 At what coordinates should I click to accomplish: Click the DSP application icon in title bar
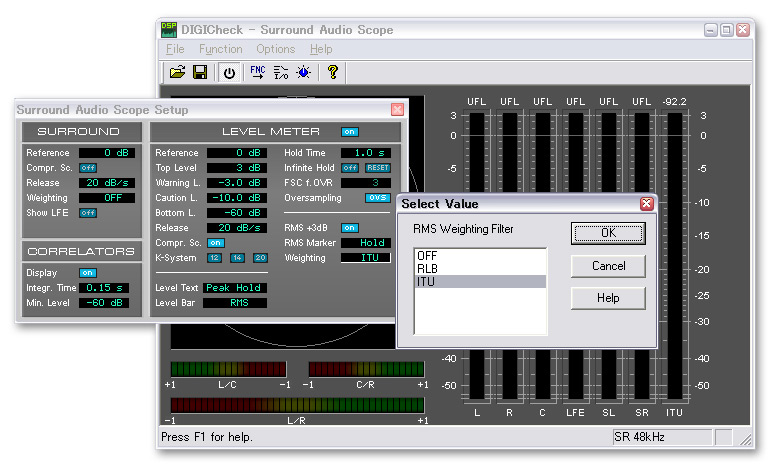pyautogui.click(x=169, y=30)
